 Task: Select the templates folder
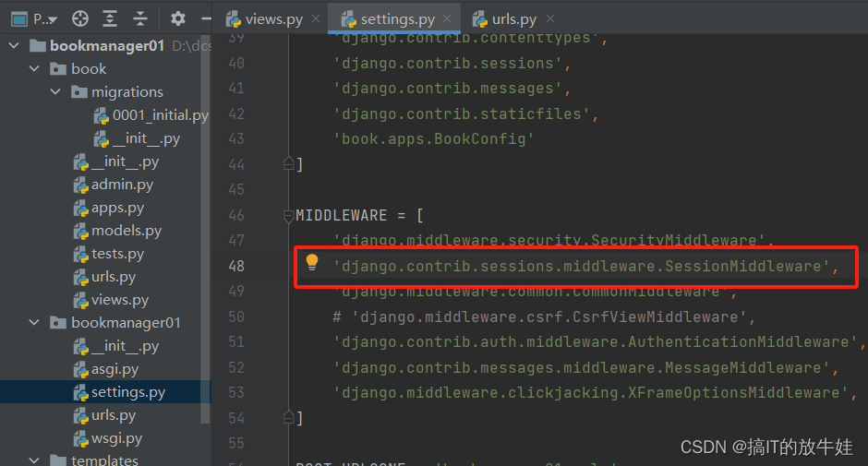point(104,460)
